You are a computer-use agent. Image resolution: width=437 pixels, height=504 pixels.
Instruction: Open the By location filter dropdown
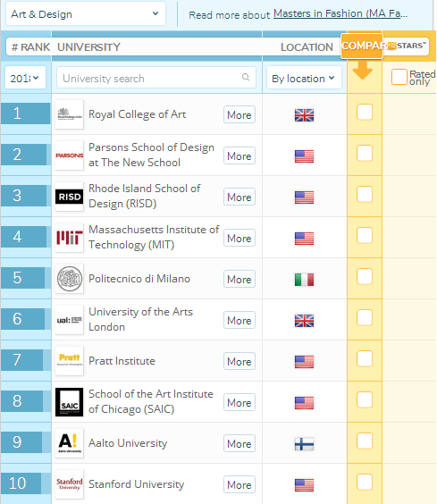pyautogui.click(x=304, y=78)
